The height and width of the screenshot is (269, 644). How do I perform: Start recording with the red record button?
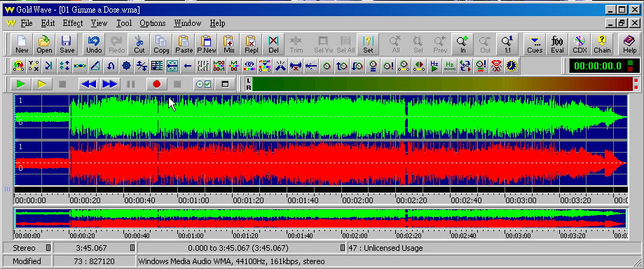(x=156, y=84)
